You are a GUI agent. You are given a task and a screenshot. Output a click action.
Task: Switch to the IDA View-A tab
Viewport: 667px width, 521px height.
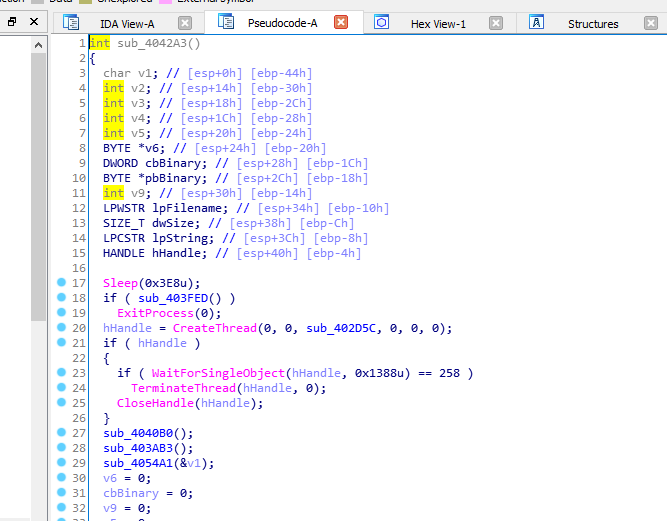pos(127,24)
